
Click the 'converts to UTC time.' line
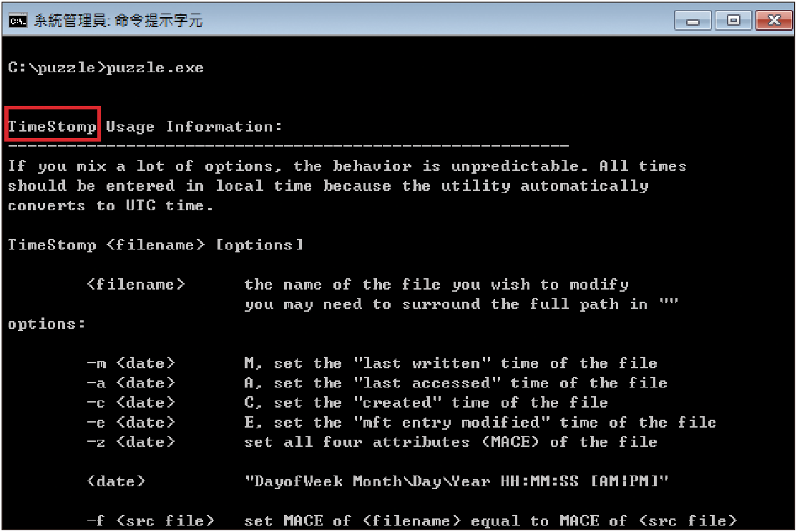click(x=111, y=206)
